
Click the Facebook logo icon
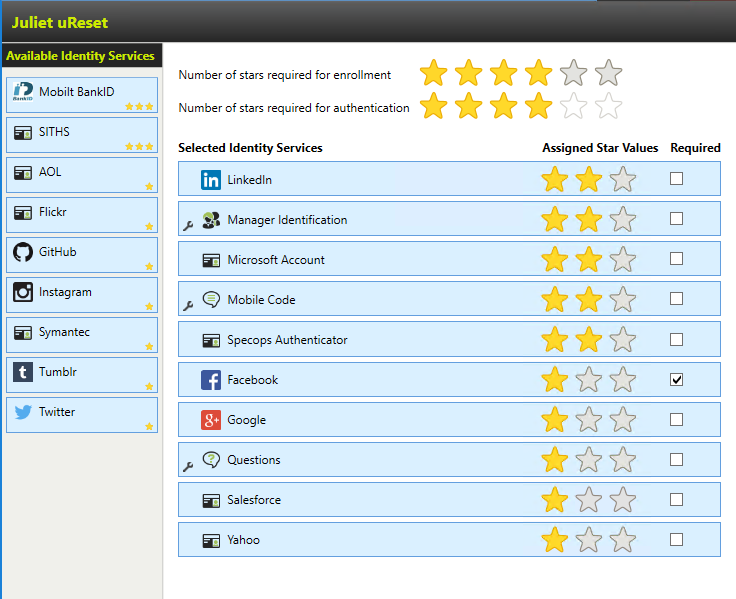(211, 380)
